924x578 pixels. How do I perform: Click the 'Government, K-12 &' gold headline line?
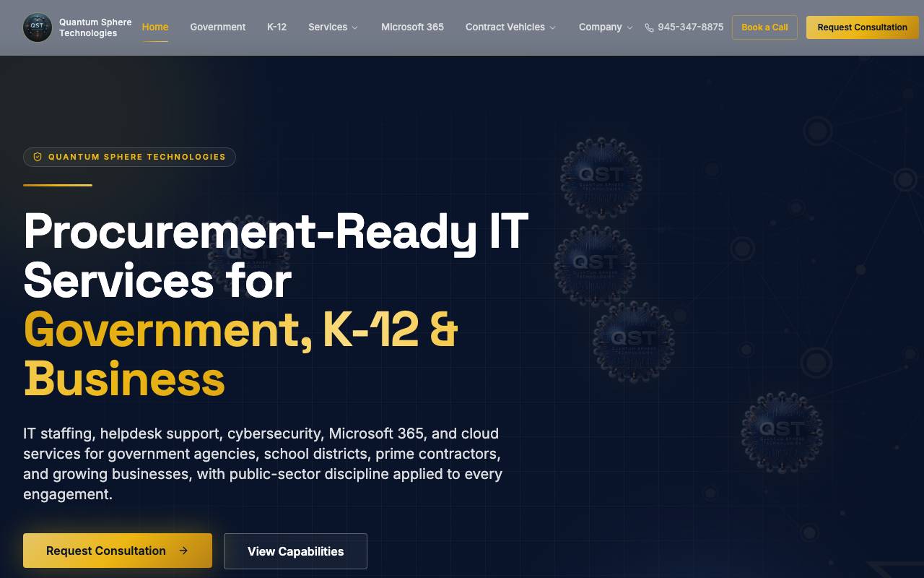pyautogui.click(x=241, y=329)
